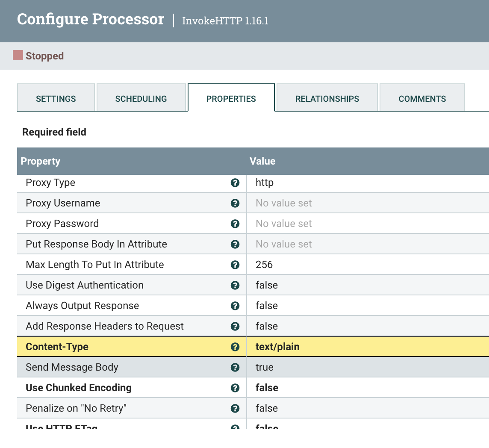Click the Send Message Body help icon

pyautogui.click(x=235, y=367)
